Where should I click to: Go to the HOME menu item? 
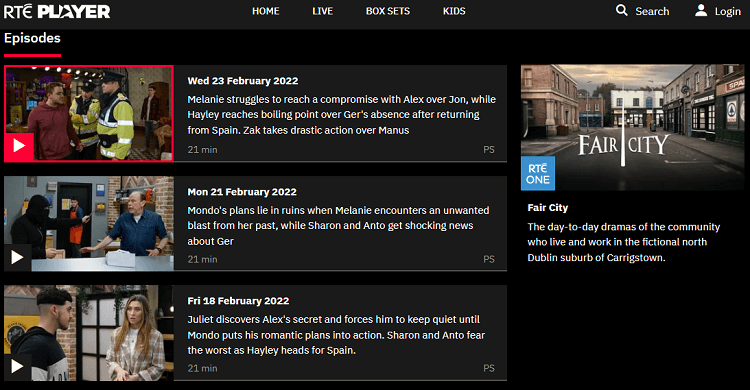coord(265,11)
